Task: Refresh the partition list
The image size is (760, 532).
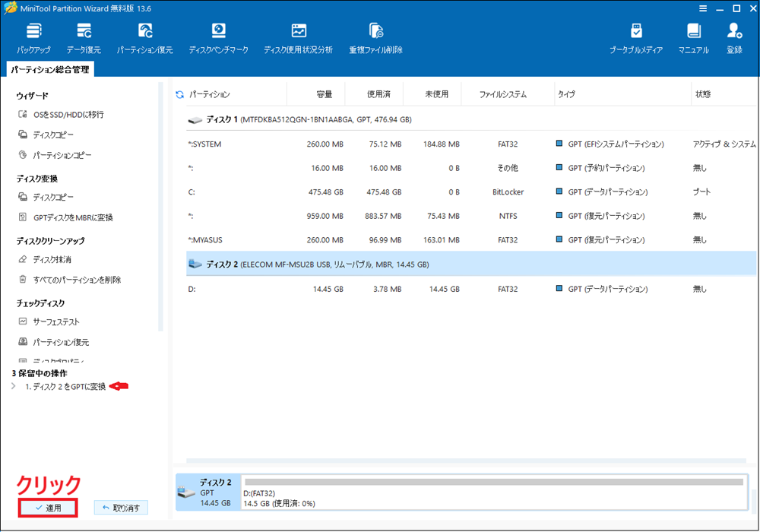Action: (180, 94)
